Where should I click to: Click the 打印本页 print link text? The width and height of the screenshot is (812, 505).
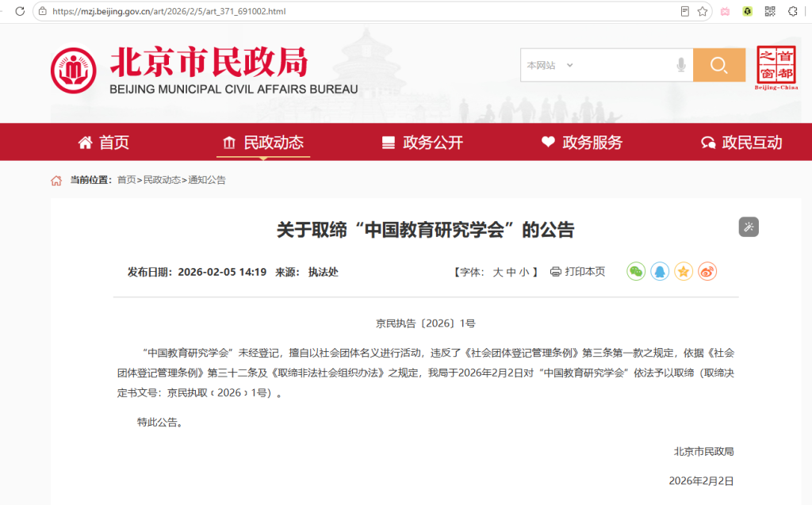click(584, 271)
